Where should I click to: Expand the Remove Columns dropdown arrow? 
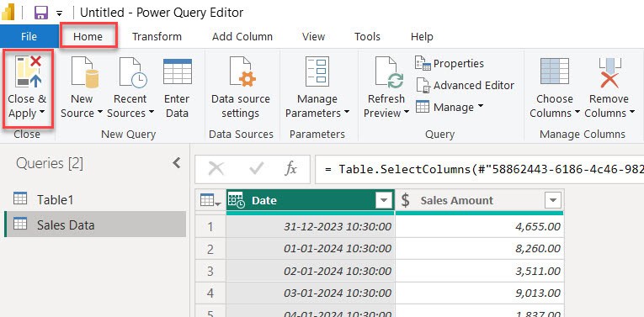point(632,113)
